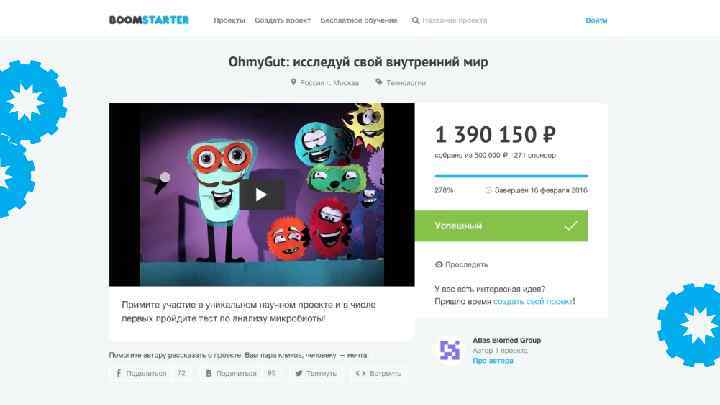Click the green Успешный status button
This screenshot has width=720, height=405.
pos(501,225)
